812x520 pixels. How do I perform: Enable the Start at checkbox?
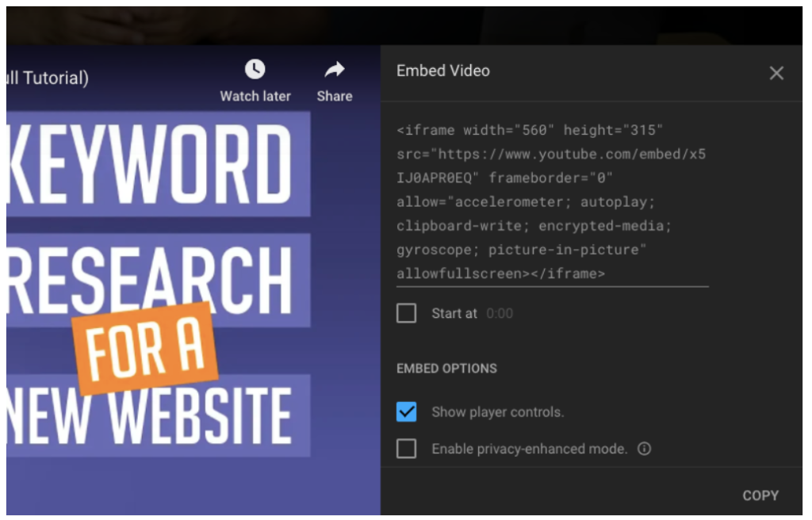[x=407, y=313]
